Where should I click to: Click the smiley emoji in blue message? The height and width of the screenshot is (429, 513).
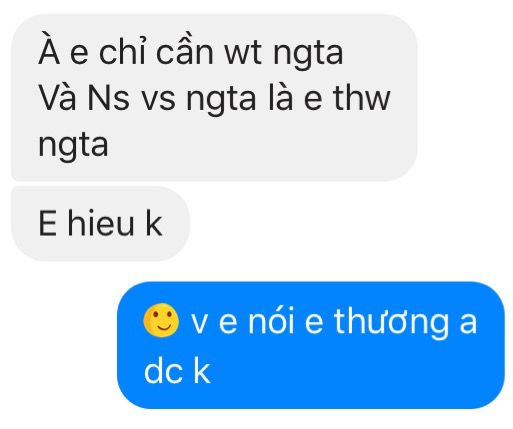click(x=161, y=321)
